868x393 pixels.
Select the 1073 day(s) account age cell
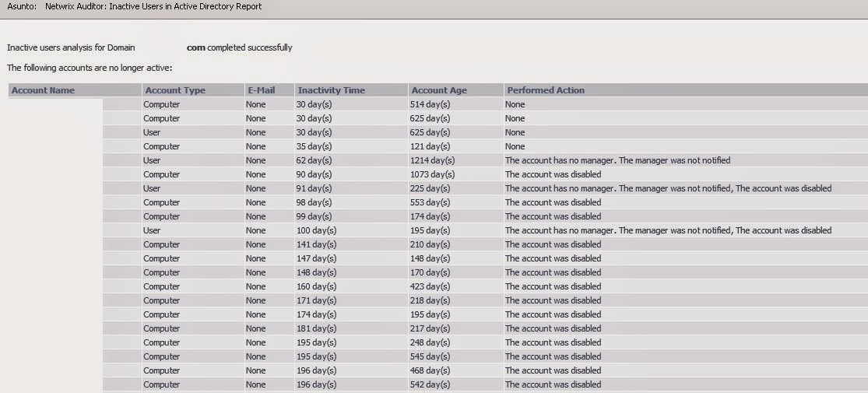432,174
